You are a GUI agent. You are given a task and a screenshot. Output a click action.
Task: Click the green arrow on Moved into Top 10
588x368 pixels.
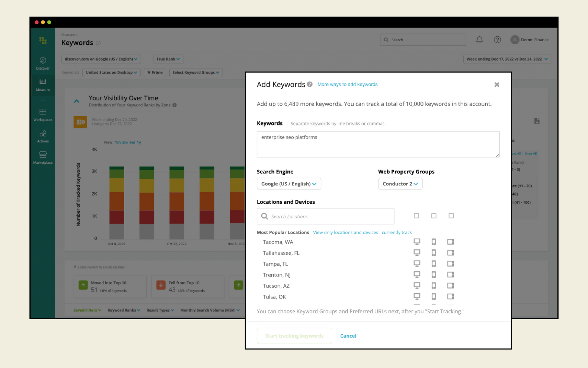click(83, 285)
